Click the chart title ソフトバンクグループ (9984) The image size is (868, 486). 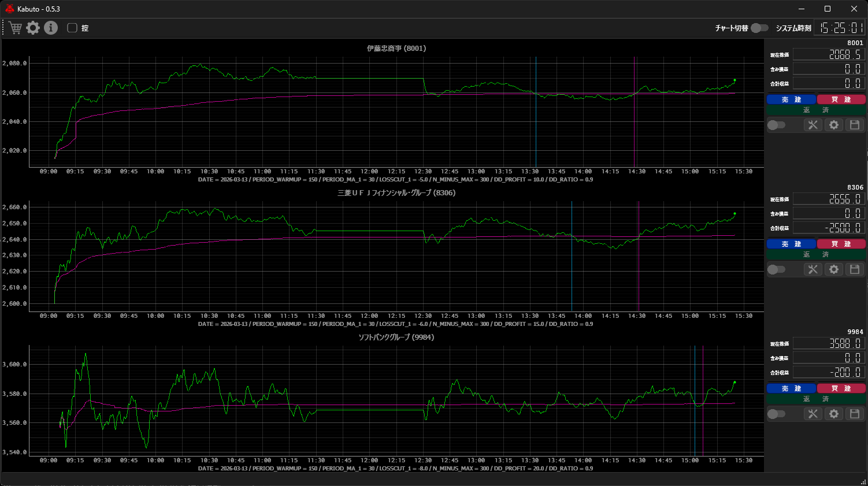tap(396, 337)
